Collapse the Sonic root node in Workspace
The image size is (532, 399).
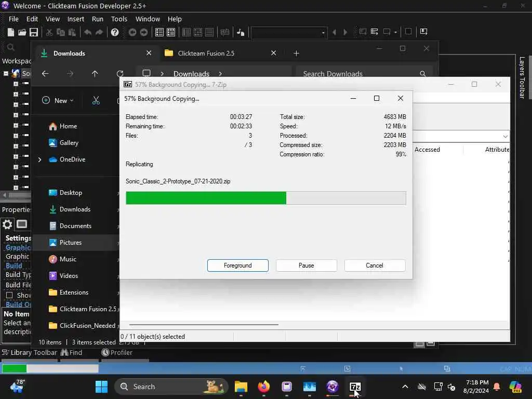pyautogui.click(x=6, y=73)
